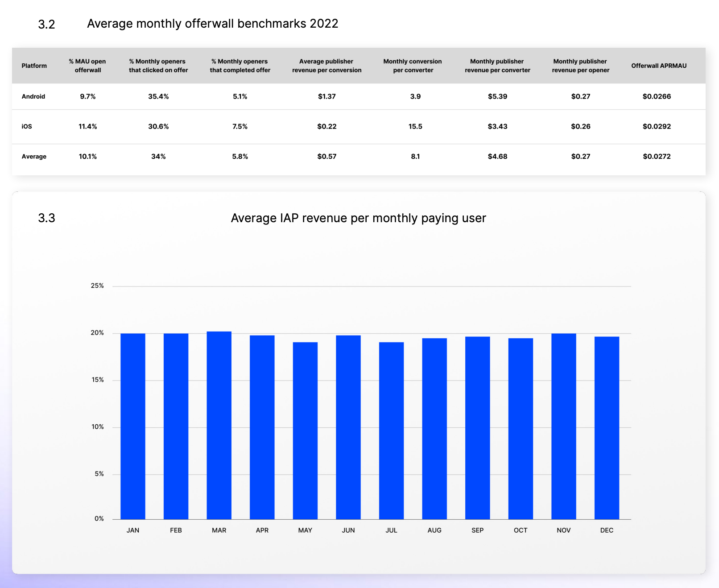The image size is (719, 588).
Task: Click Android's $1.37 revenue per conversion
Action: tap(327, 96)
